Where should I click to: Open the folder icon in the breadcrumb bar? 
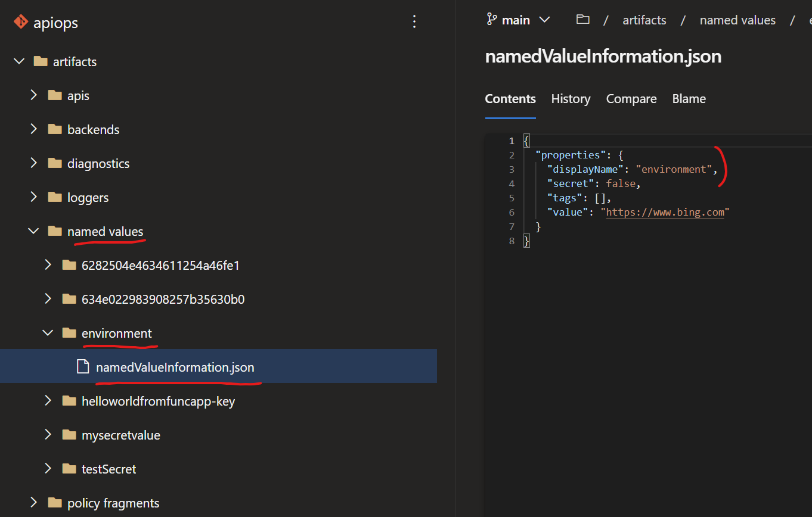click(x=582, y=19)
